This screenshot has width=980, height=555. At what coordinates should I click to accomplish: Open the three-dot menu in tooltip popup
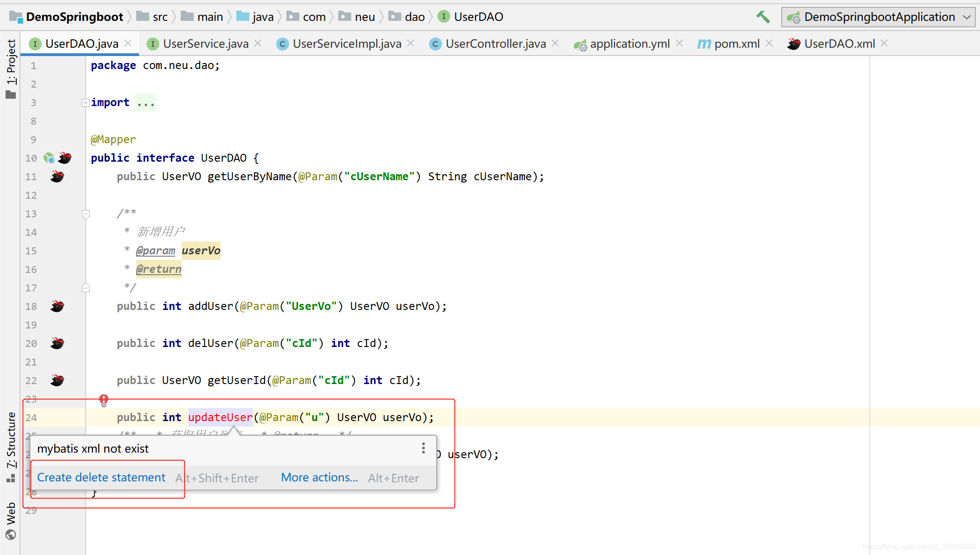[x=423, y=448]
